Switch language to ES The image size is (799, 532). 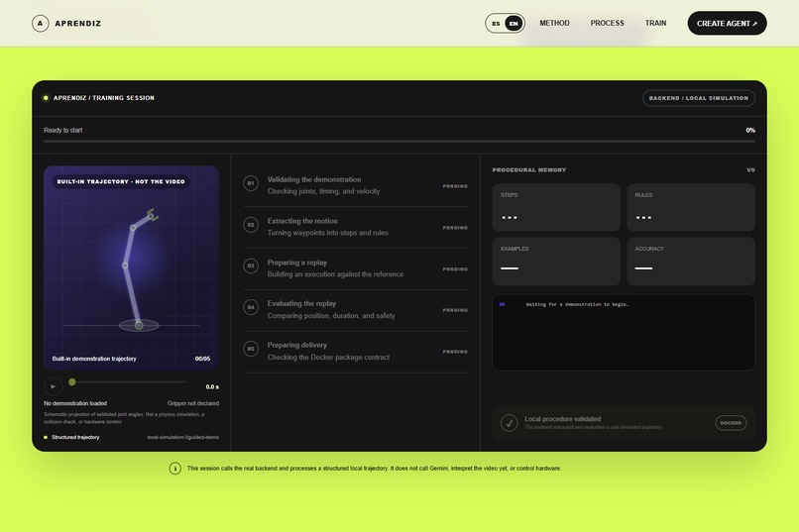click(x=496, y=24)
